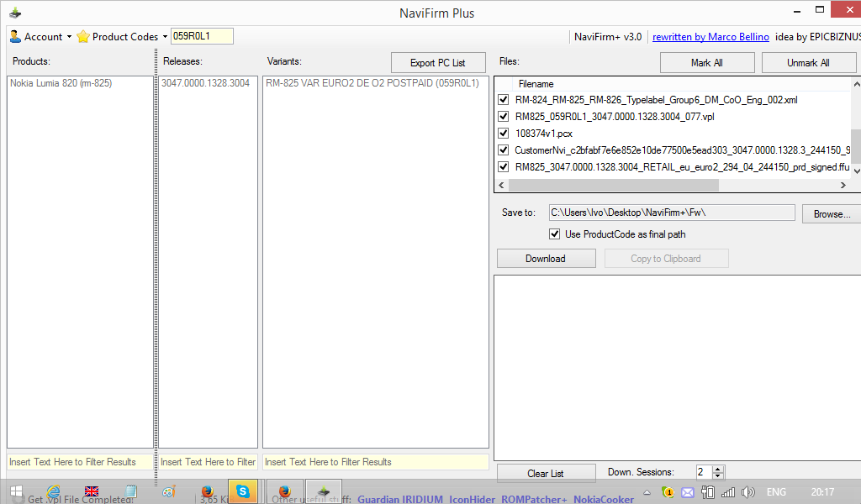The image size is (861, 504).
Task: Open Skype from the taskbar
Action: (243, 491)
